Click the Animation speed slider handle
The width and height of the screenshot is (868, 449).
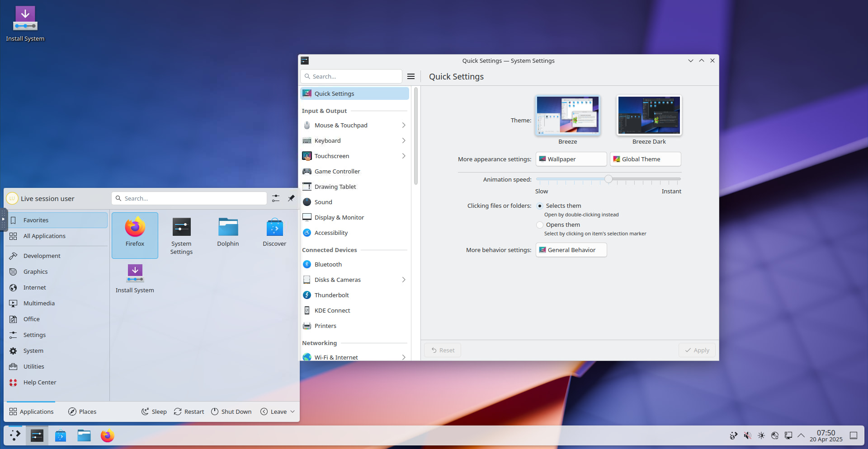[x=609, y=179]
